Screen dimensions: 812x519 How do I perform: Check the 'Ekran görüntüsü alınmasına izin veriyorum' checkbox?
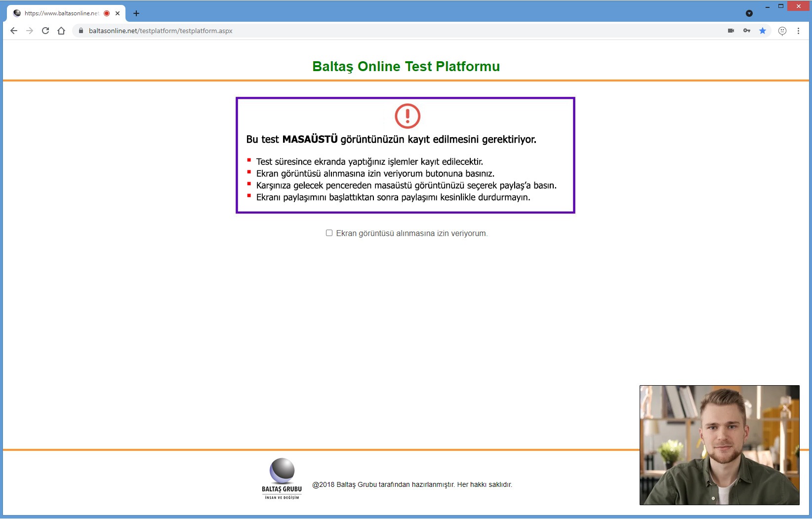(x=329, y=233)
